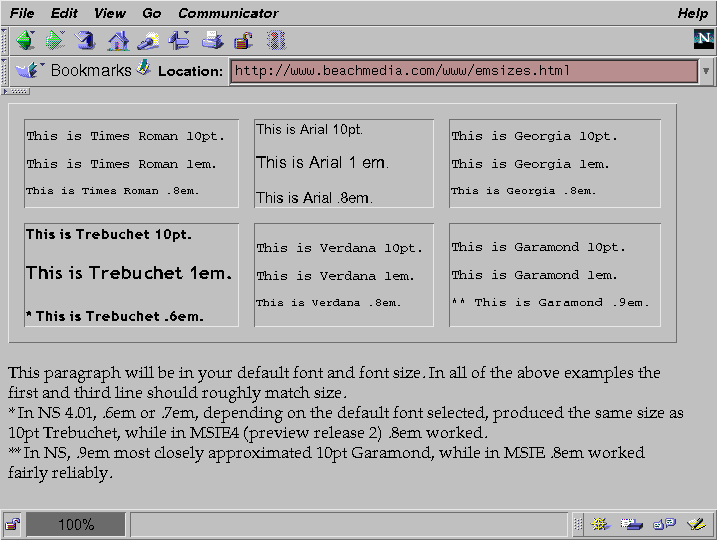Print the page using the printer icon

coord(212,40)
